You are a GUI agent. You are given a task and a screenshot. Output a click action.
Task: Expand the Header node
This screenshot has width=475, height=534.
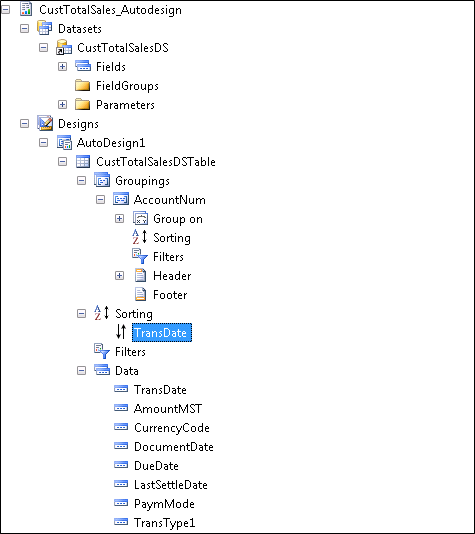[x=120, y=276]
